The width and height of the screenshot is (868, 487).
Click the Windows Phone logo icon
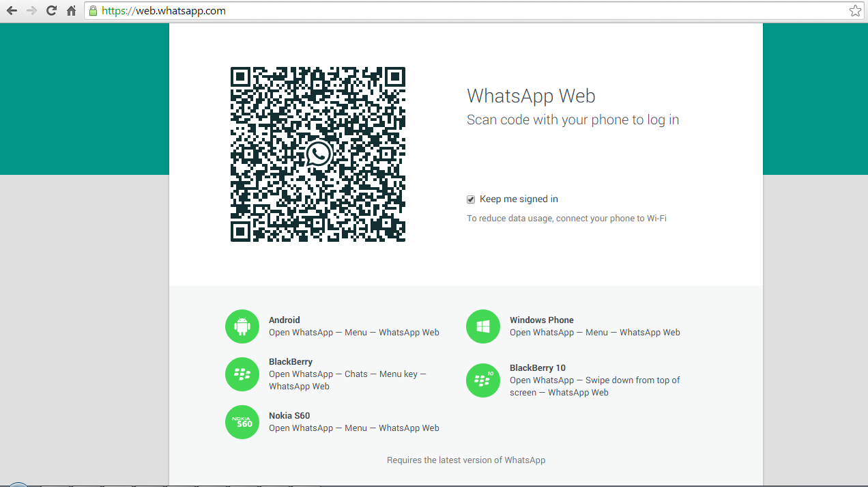click(483, 326)
